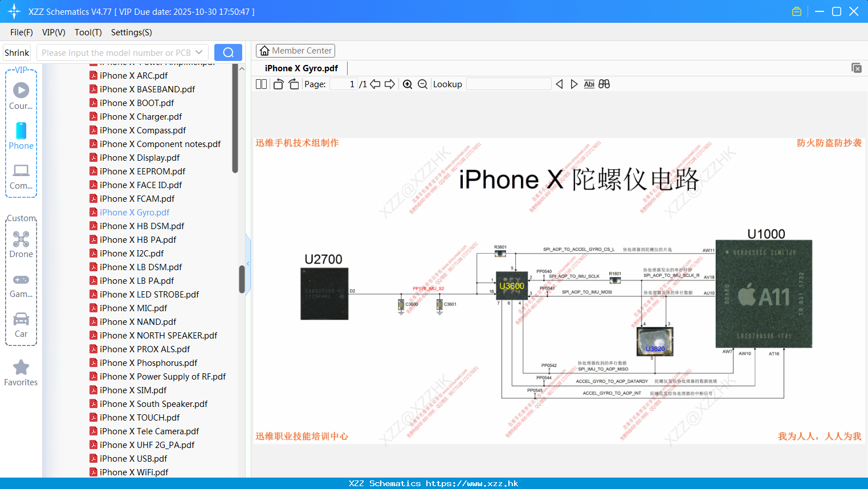Zoom out of the schematic

pyautogui.click(x=422, y=84)
